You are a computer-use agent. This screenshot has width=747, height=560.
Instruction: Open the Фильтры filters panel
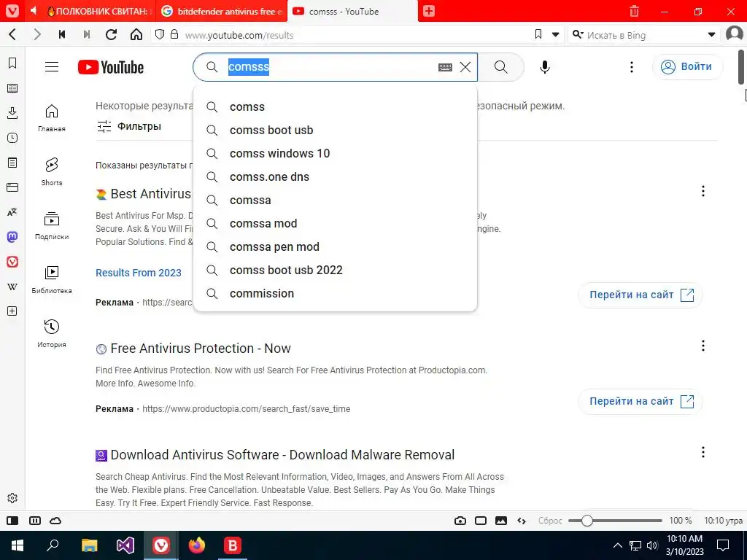(x=129, y=126)
